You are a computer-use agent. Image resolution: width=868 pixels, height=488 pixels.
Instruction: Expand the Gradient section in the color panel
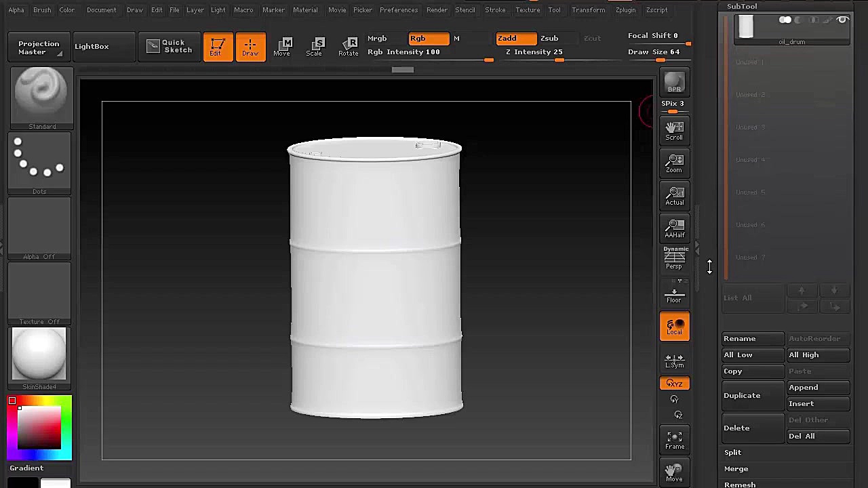[x=26, y=468]
